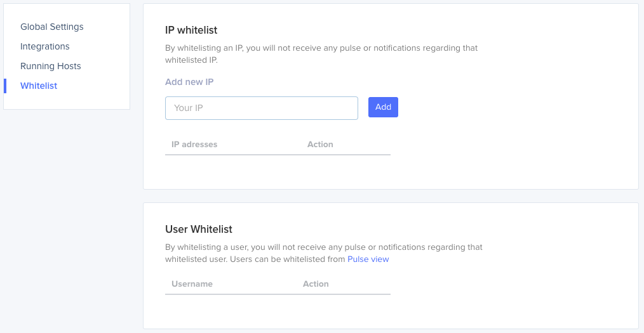
Task: Follow the Pulse view link
Action: tap(368, 259)
